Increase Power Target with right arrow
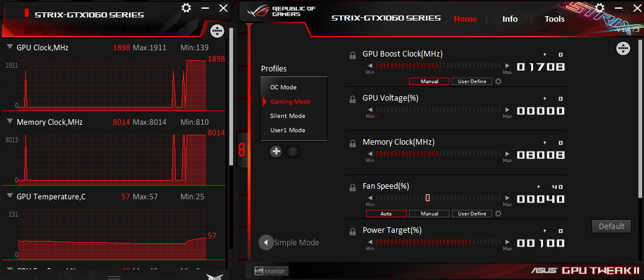Screen dimensions: 644x280 (508, 242)
